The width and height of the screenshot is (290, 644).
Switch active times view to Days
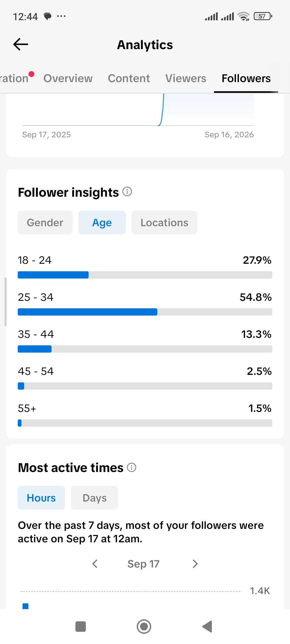(95, 498)
